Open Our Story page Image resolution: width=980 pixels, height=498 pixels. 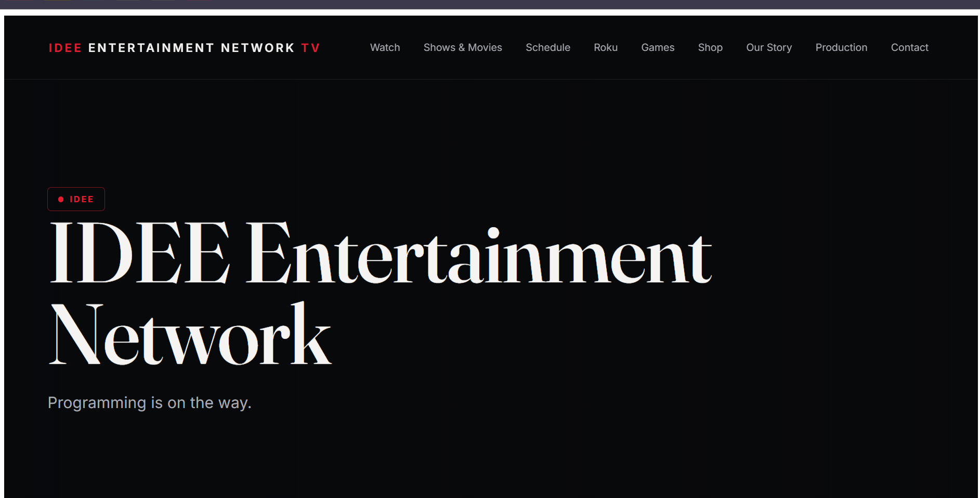pos(769,47)
